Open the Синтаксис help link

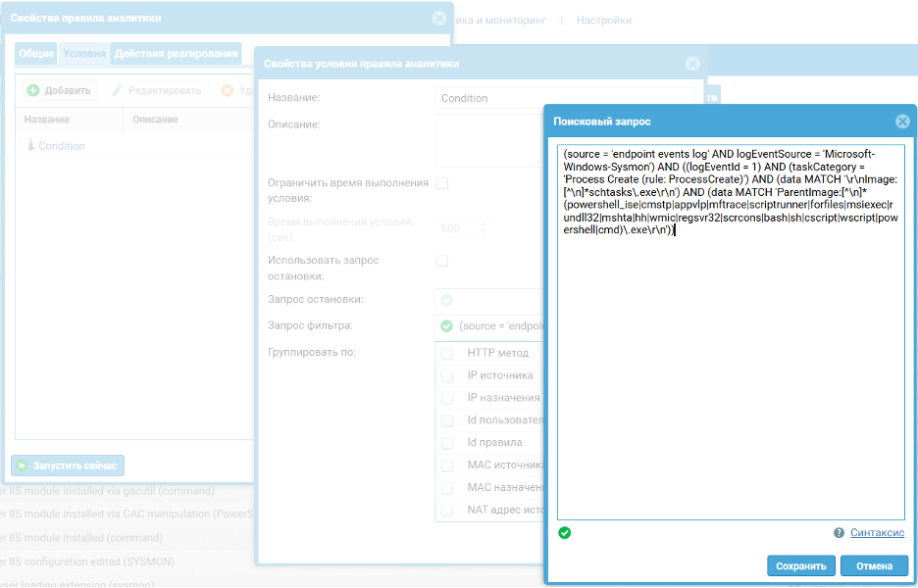[877, 533]
